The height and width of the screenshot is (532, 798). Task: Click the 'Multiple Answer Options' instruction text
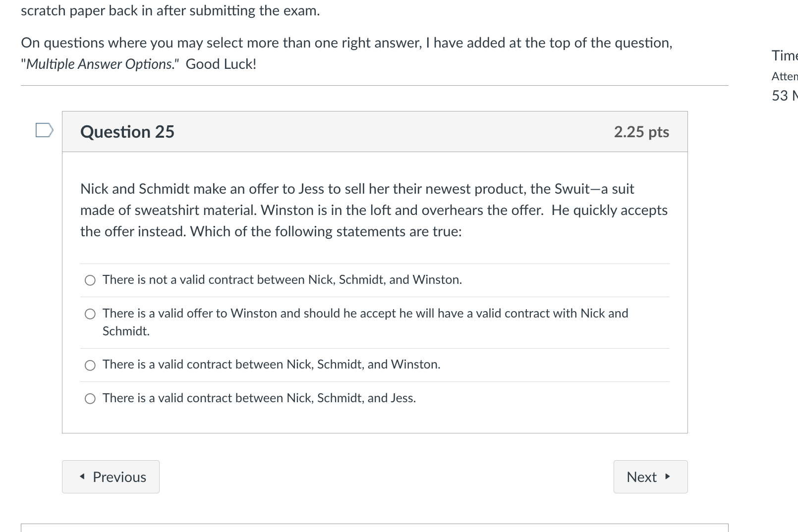pyautogui.click(x=97, y=63)
